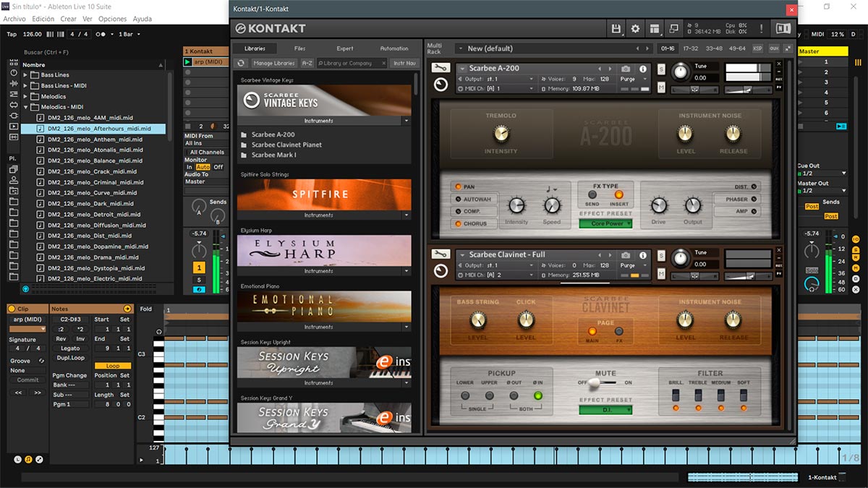This screenshot has height=488, width=868.
Task: Open Ableton Archivo menu
Action: tap(14, 19)
